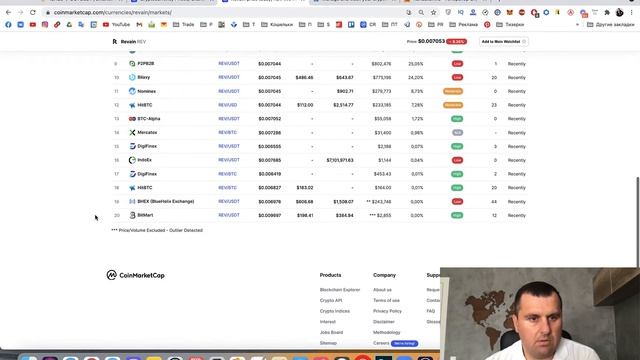Open Chrome's three-dot menu
The height and width of the screenshot is (360, 640).
point(632,13)
